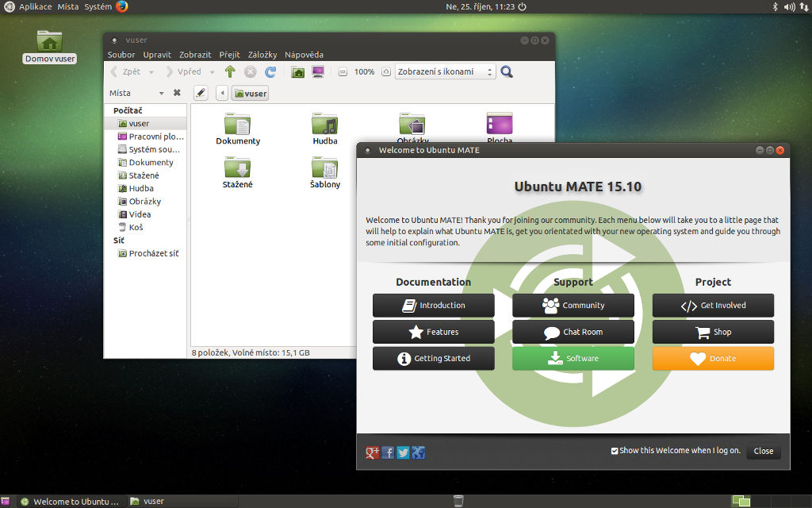Viewport: 812px width, 508px height.
Task: Toggle the location edit pencil icon
Action: tap(201, 93)
